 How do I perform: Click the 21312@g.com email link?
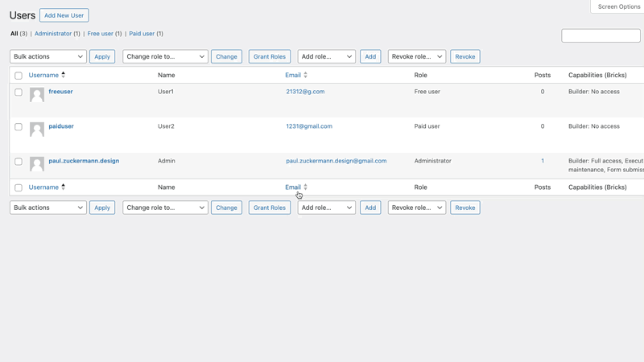(305, 92)
